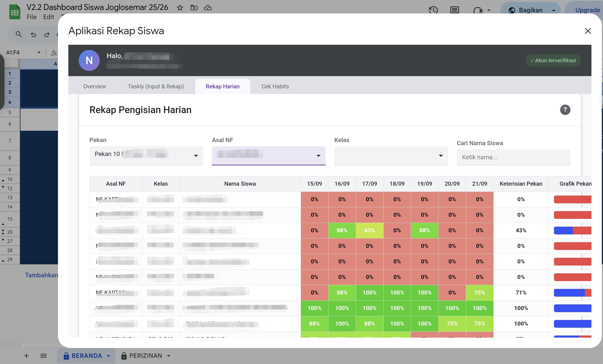Click the cloud save status icon
This screenshot has width=603, height=364.
pos(208,8)
